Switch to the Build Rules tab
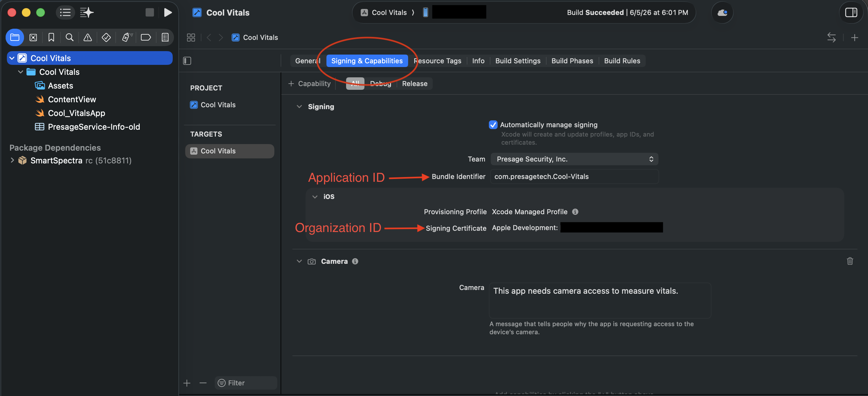This screenshot has width=868, height=396. point(622,61)
